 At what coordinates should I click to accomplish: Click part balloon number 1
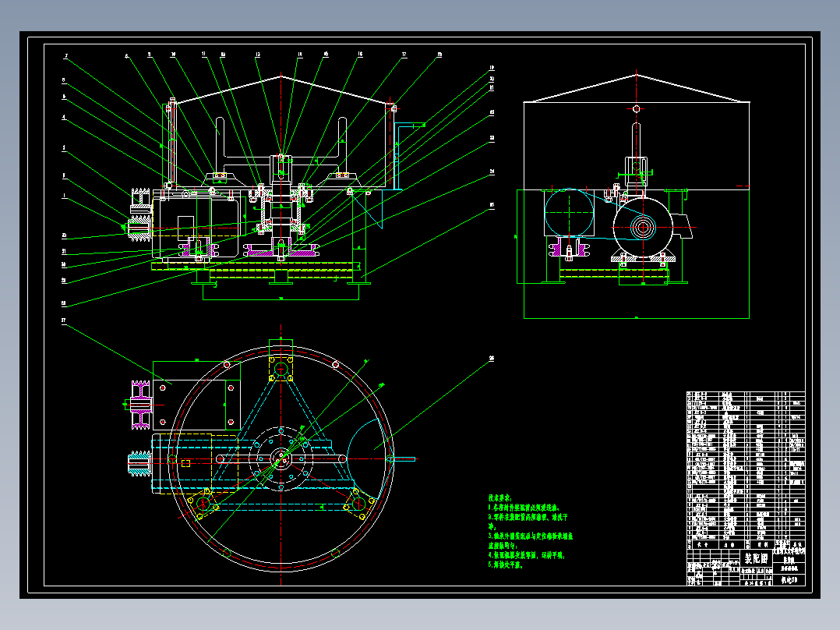pyautogui.click(x=64, y=196)
